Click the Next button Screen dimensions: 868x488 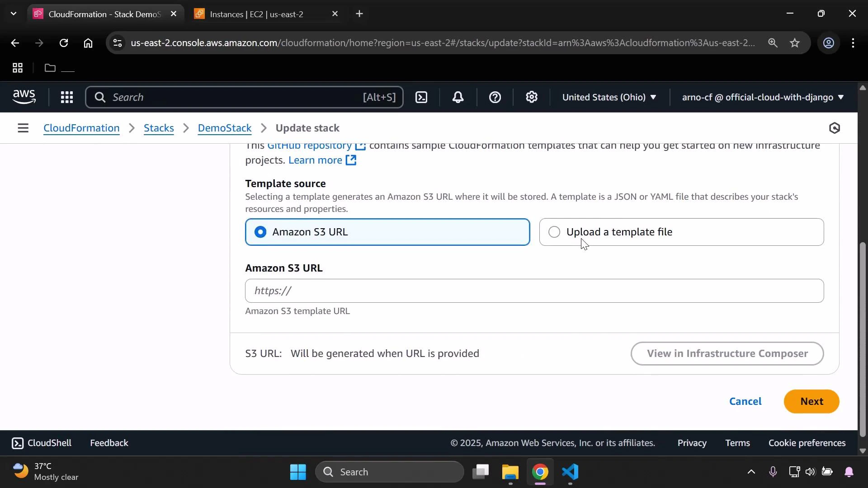coord(811,401)
